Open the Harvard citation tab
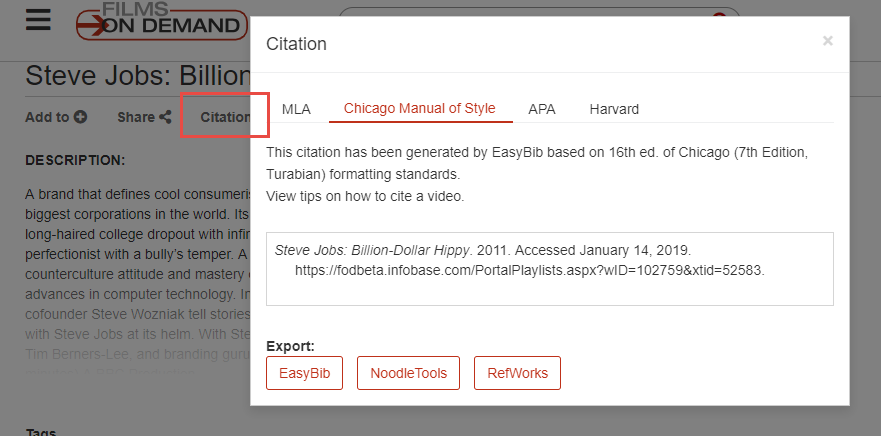 pos(614,109)
